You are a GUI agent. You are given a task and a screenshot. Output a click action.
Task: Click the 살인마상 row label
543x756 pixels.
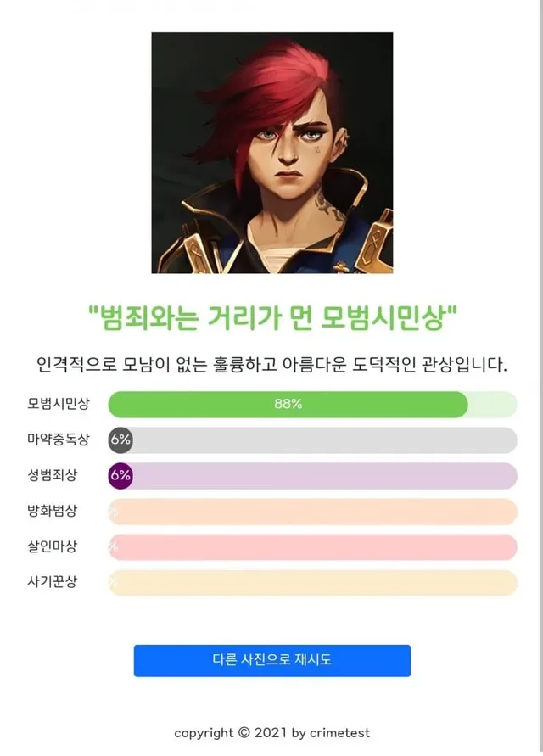point(53,546)
